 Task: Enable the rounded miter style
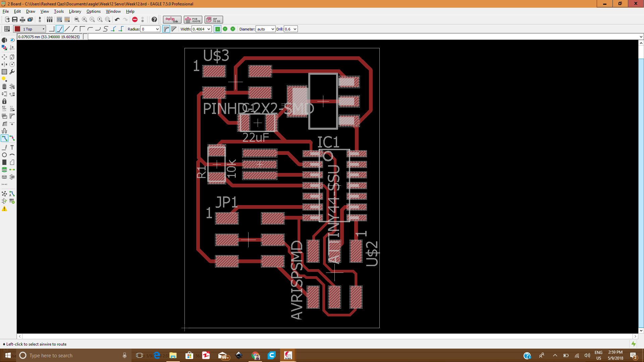pyautogui.click(x=166, y=29)
